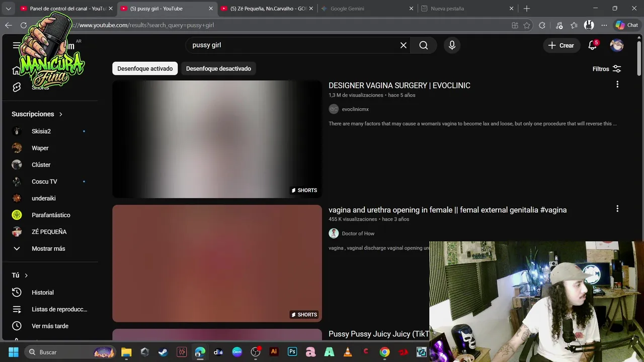Reload the page with refresh icon

click(x=24, y=25)
